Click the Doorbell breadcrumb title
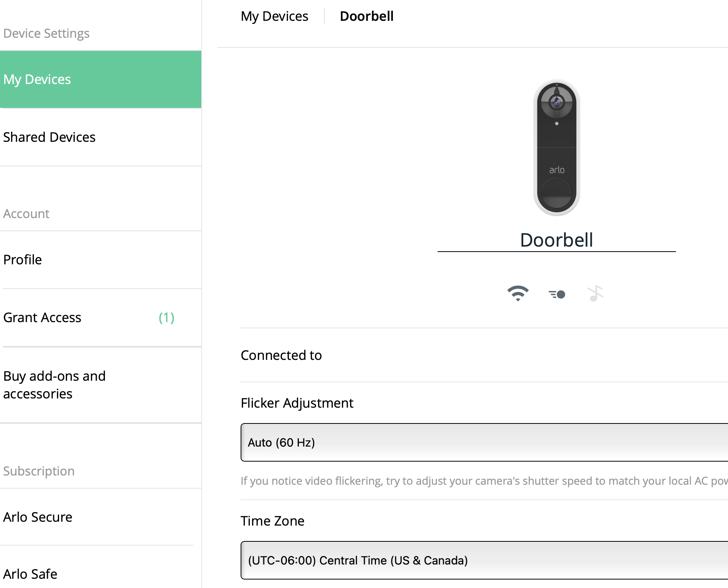The width and height of the screenshot is (728, 588). [366, 16]
